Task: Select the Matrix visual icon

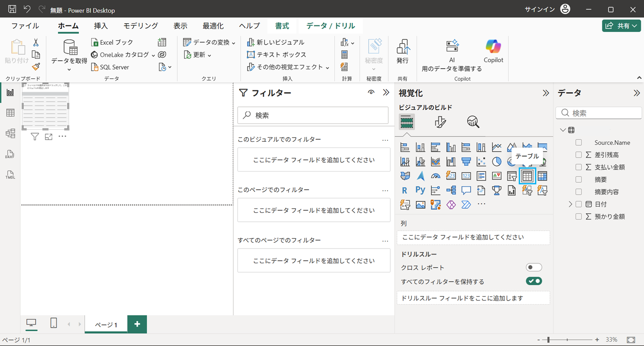Action: (x=542, y=176)
